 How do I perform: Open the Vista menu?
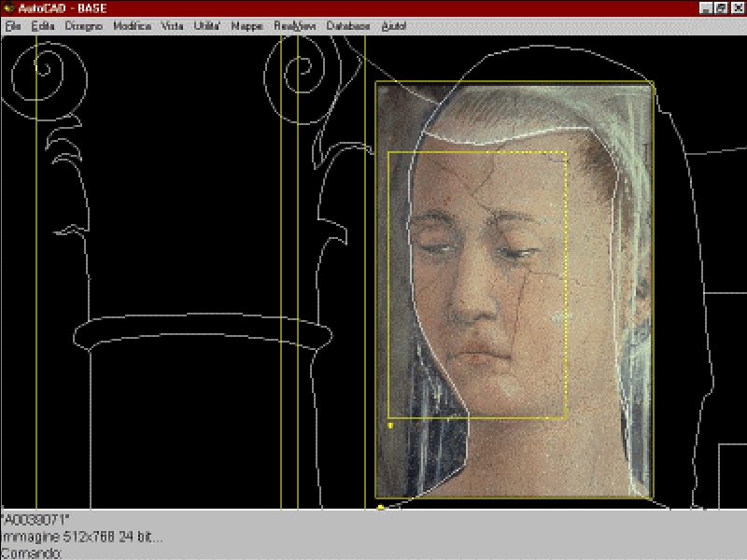(172, 26)
